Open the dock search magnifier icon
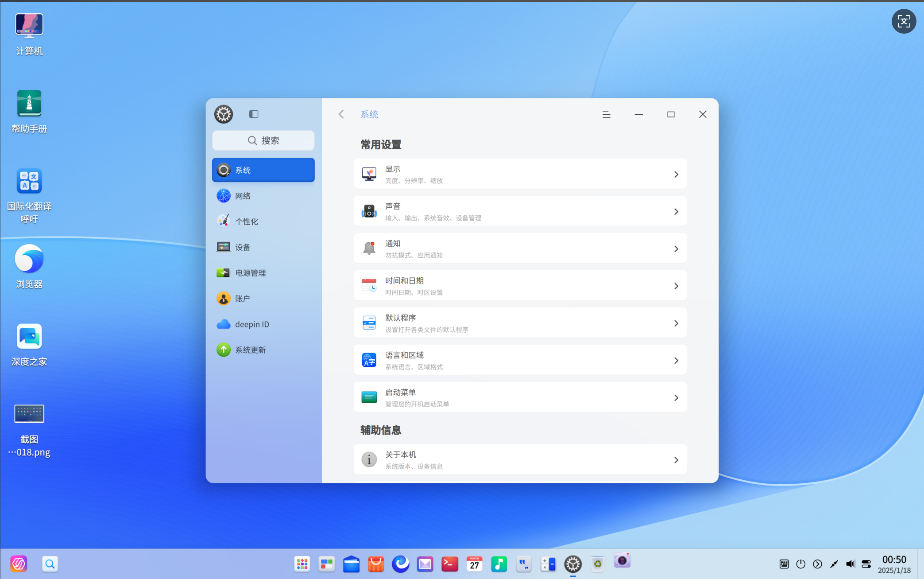Screen dimensions: 924x579 (50, 564)
